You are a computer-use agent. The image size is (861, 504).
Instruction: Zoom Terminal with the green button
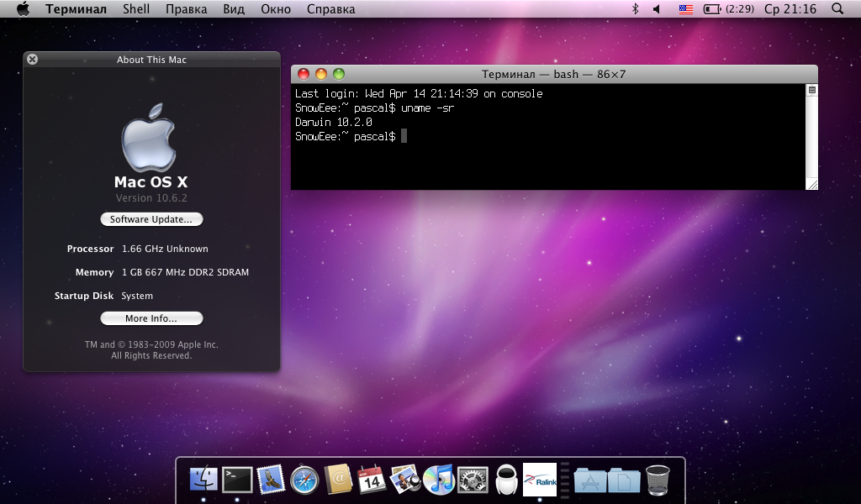339,74
